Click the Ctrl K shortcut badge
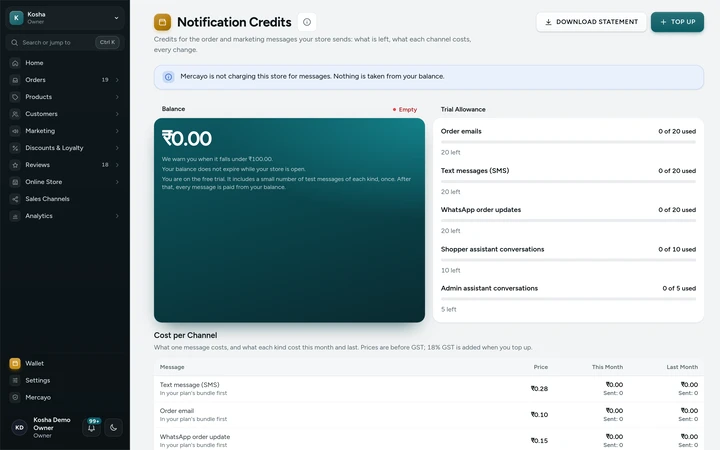 point(107,42)
